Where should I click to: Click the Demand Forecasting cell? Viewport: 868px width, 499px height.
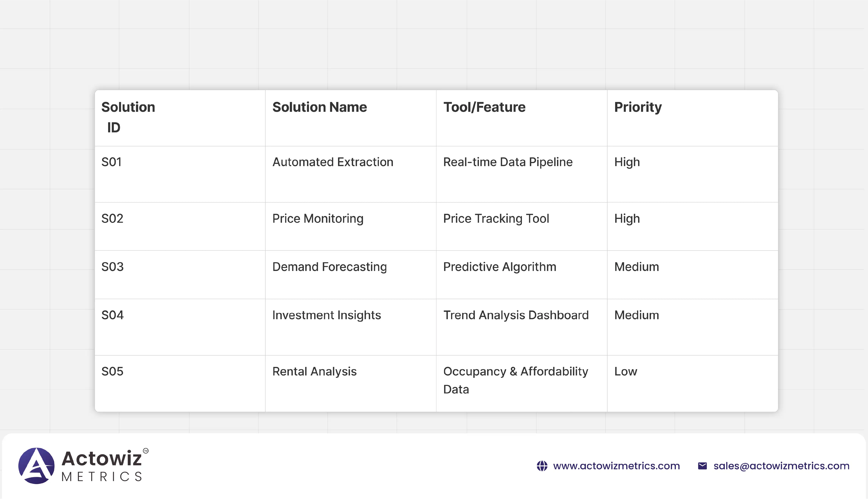click(329, 267)
